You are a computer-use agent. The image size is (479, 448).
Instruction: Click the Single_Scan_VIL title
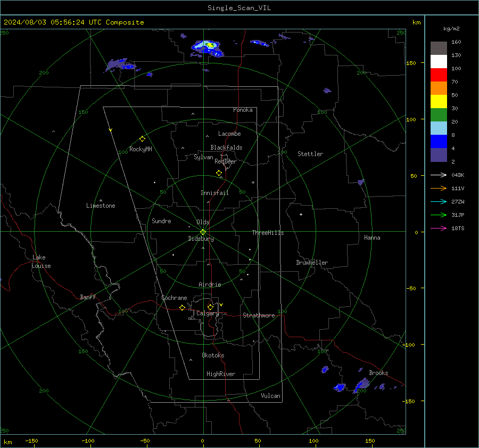[x=239, y=8]
